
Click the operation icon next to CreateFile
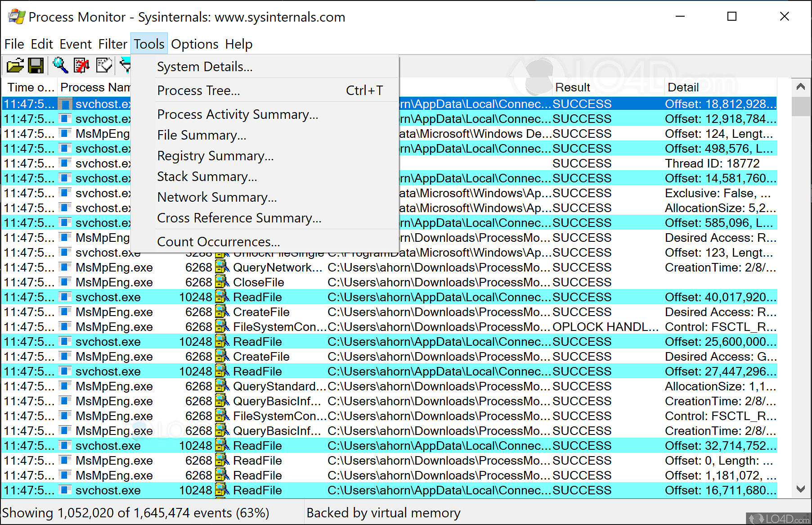pyautogui.click(x=221, y=312)
